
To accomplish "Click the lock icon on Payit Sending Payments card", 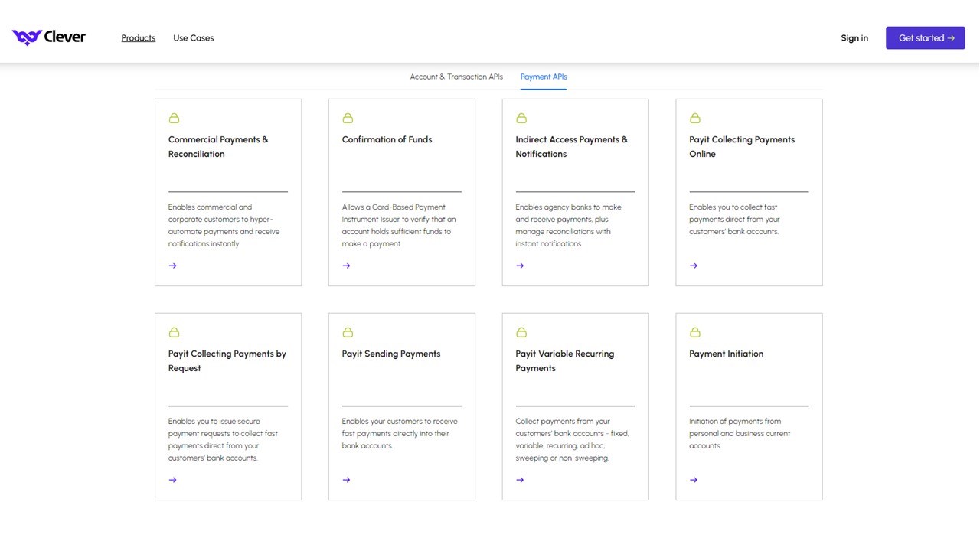I will coord(348,332).
